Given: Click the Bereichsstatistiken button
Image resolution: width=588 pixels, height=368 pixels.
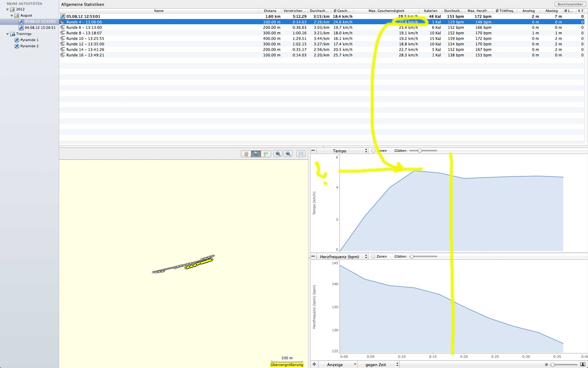Looking at the screenshot, I should click(570, 4).
